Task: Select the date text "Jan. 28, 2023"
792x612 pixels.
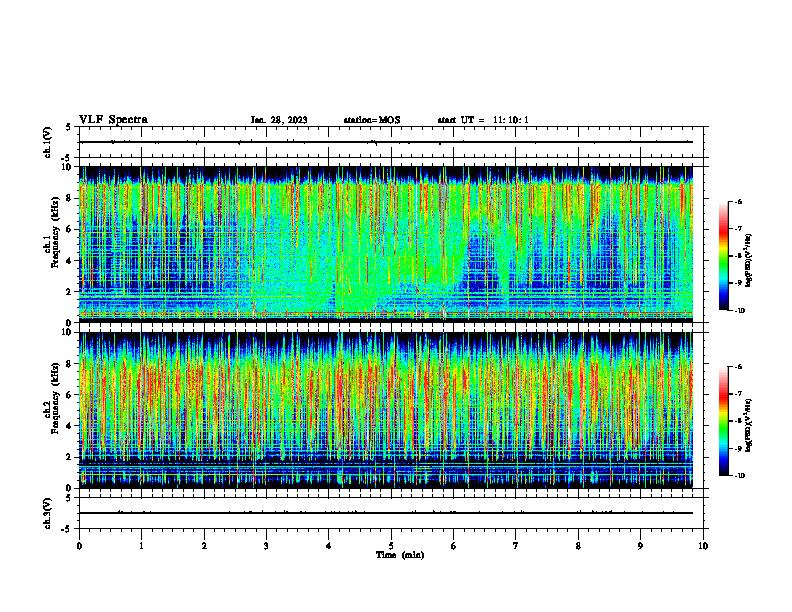Action: click(279, 120)
